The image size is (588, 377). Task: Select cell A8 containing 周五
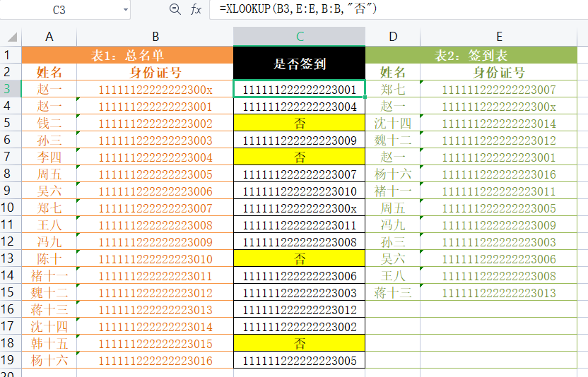click(49, 174)
